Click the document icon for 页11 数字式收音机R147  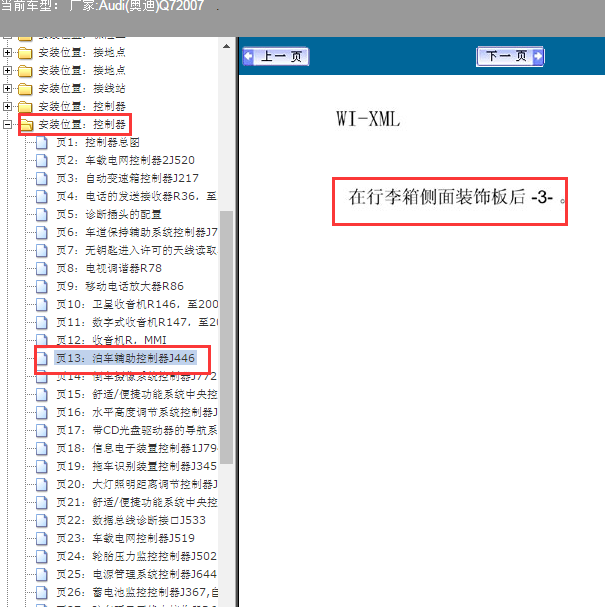[x=42, y=322]
